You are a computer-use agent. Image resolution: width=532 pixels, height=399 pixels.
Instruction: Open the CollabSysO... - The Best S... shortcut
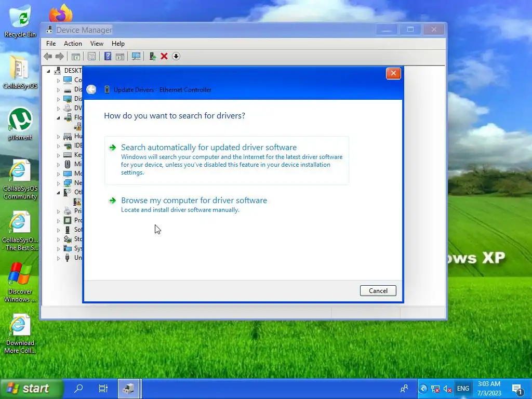20,231
